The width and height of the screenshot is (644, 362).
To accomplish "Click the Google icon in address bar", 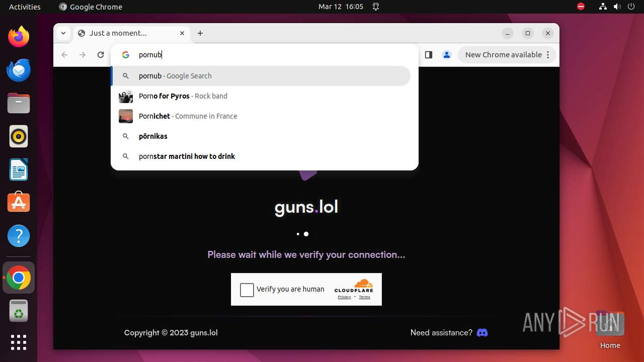I will click(126, 55).
